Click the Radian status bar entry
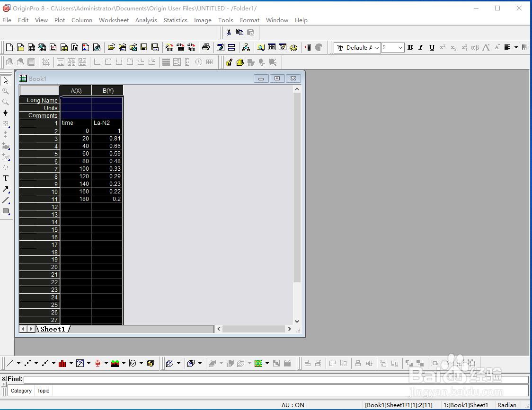The height and width of the screenshot is (410, 532). pyautogui.click(x=506, y=405)
